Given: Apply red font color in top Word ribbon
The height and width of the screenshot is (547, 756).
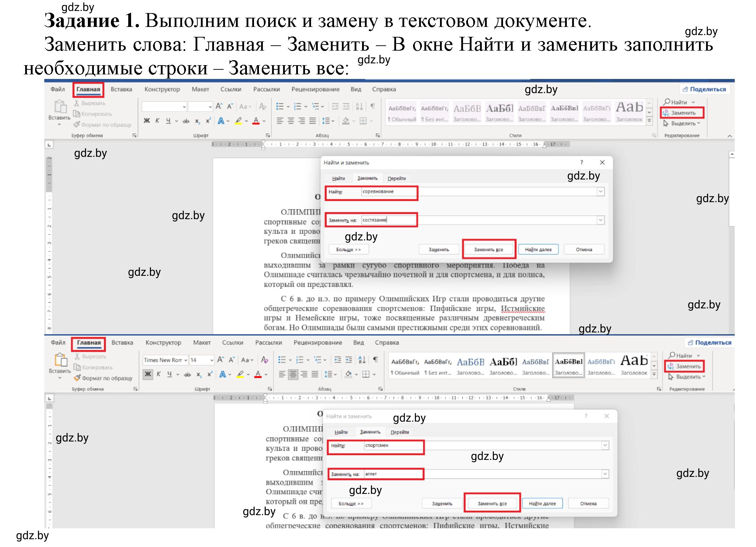Looking at the screenshot, I should tap(256, 121).
